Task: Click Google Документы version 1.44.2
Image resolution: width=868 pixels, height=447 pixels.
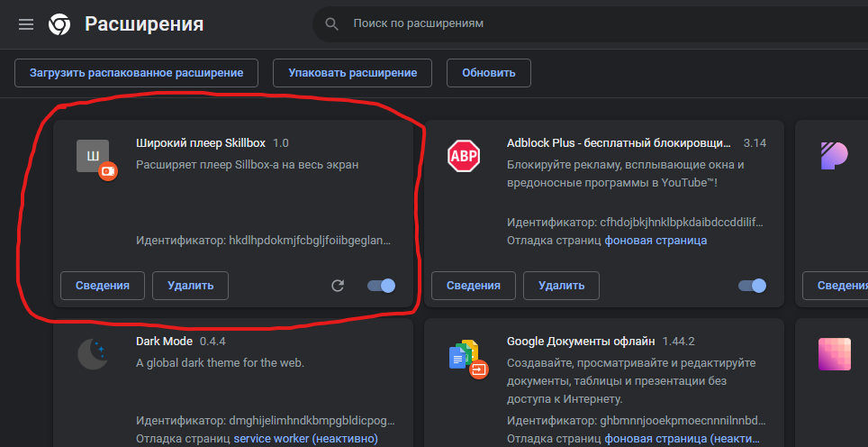Action: coord(679,342)
